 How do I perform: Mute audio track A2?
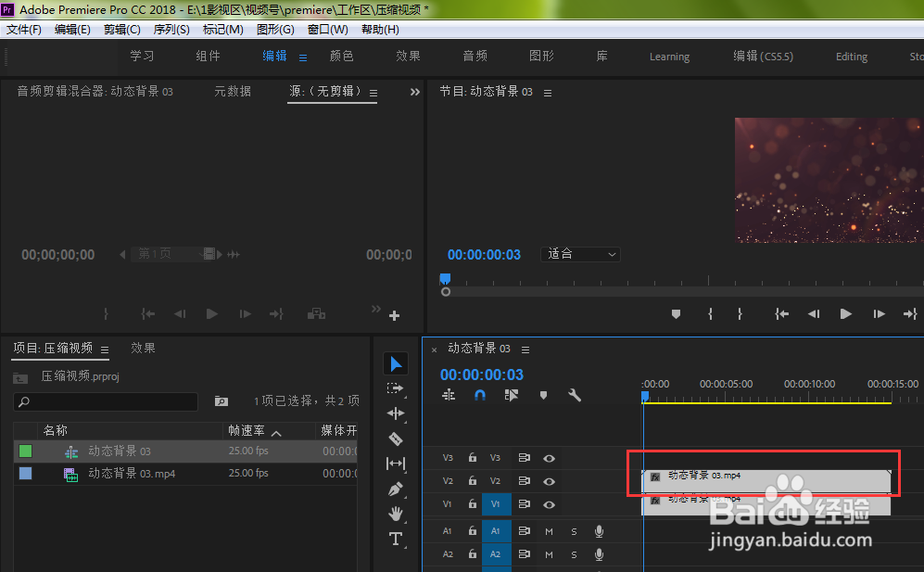click(x=549, y=554)
